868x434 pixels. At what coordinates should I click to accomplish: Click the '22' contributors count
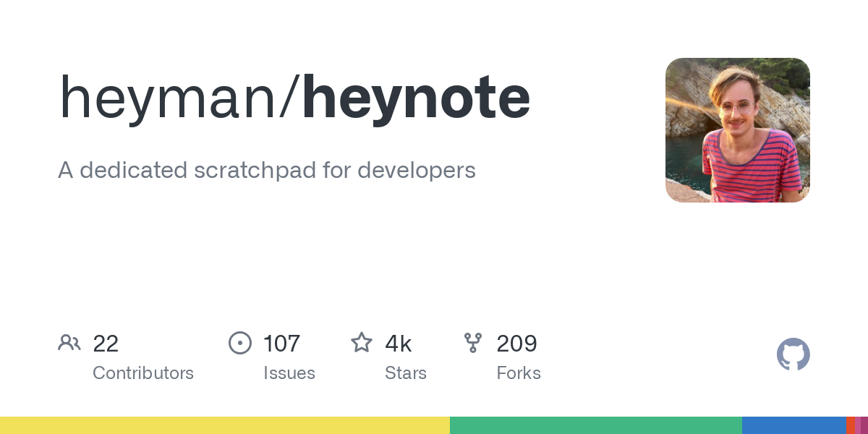tap(106, 344)
